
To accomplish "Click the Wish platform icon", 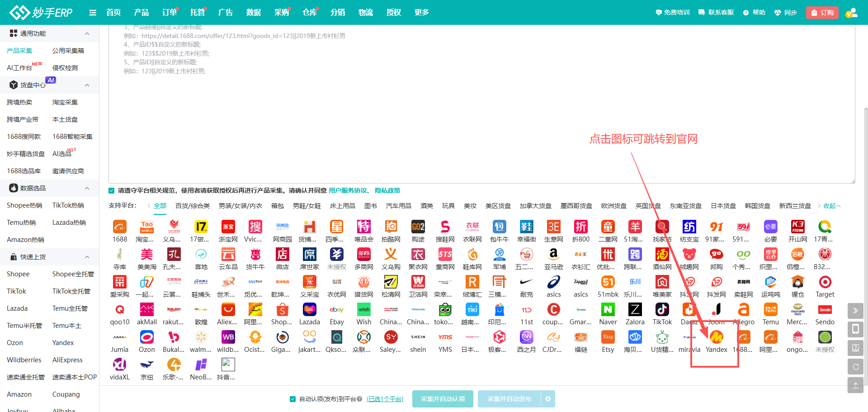I will (364, 309).
